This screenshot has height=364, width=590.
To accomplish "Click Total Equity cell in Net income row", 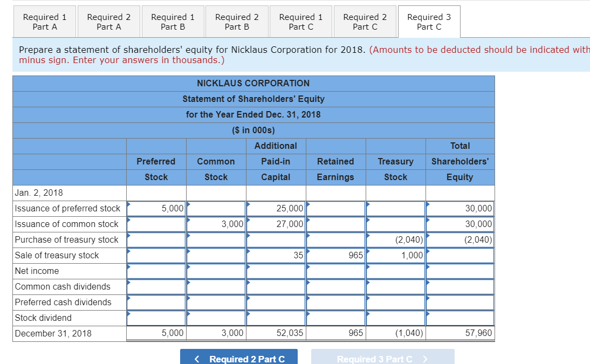I will [460, 271].
